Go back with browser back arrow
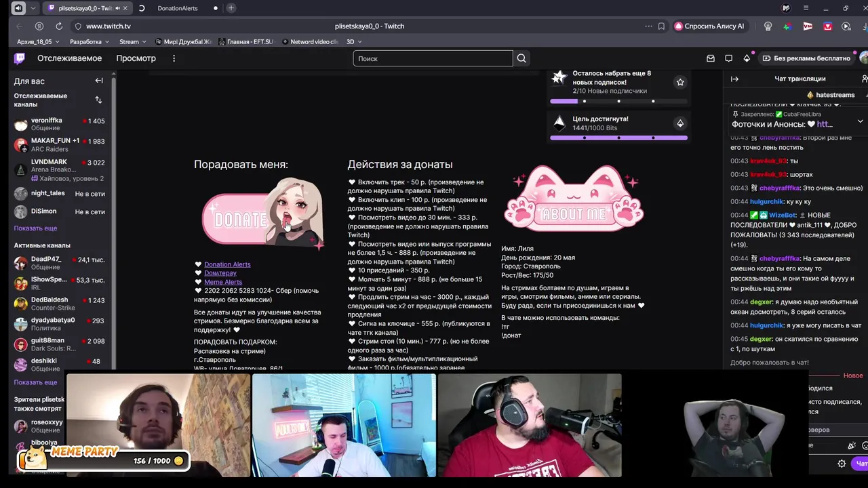Viewport: 868px width, 488px height. pos(19,26)
